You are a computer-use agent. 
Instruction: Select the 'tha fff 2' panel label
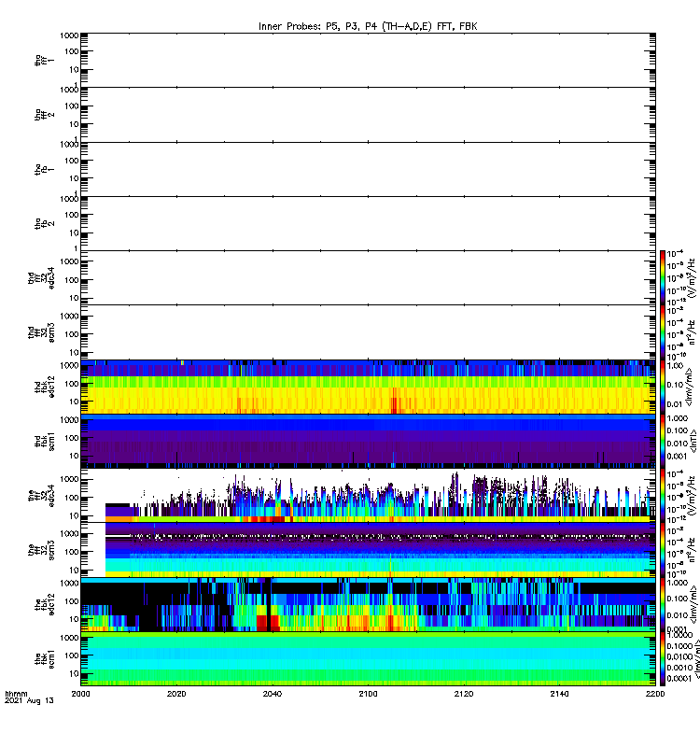coord(45,114)
